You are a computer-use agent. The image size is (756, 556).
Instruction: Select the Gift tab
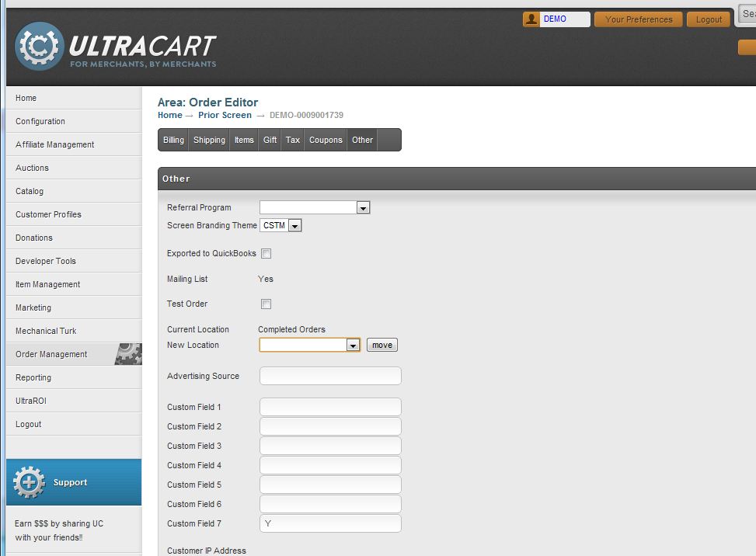(270, 140)
